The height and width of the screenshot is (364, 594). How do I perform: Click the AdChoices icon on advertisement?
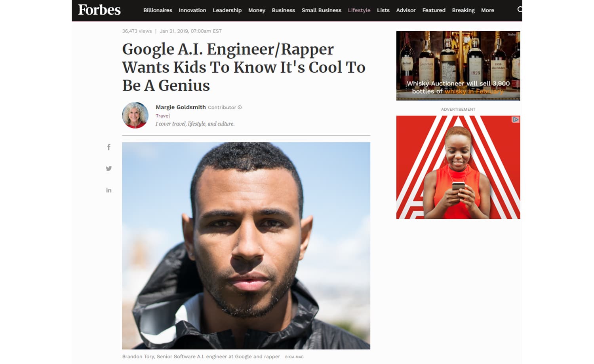click(516, 119)
